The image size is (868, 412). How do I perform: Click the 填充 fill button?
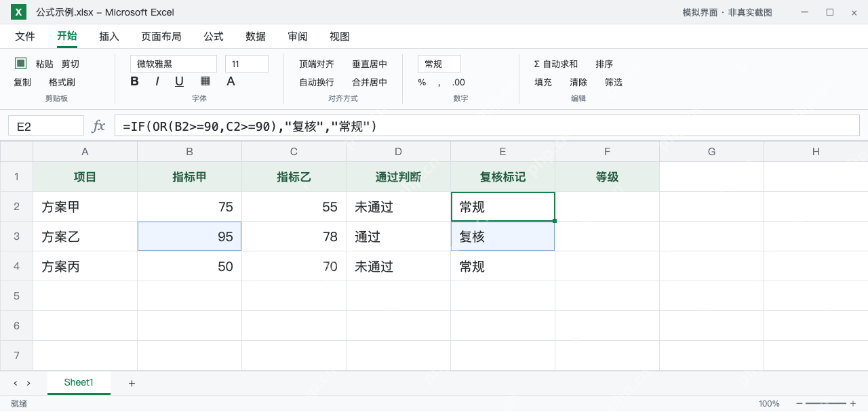click(543, 83)
